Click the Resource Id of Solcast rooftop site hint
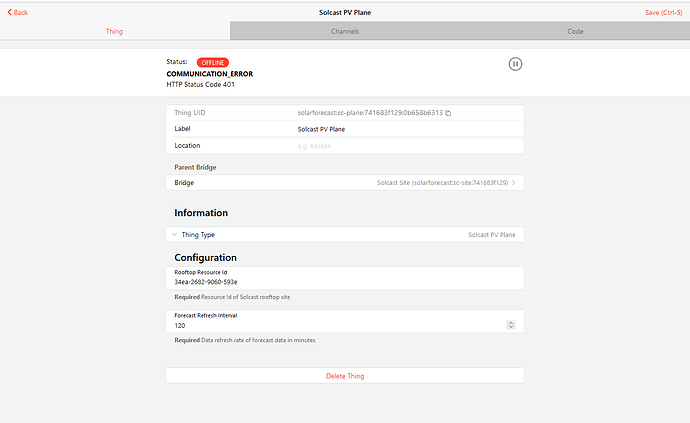This screenshot has width=690, height=423. 246,297
